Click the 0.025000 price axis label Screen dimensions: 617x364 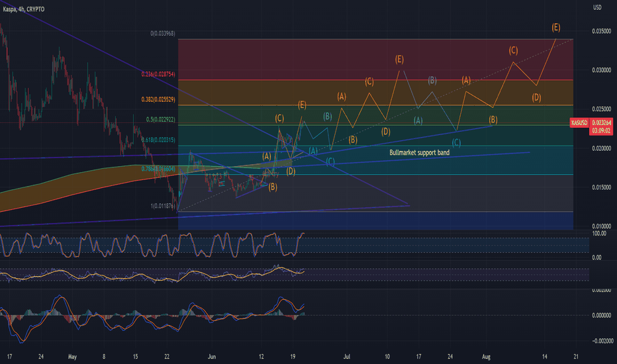tap(602, 109)
